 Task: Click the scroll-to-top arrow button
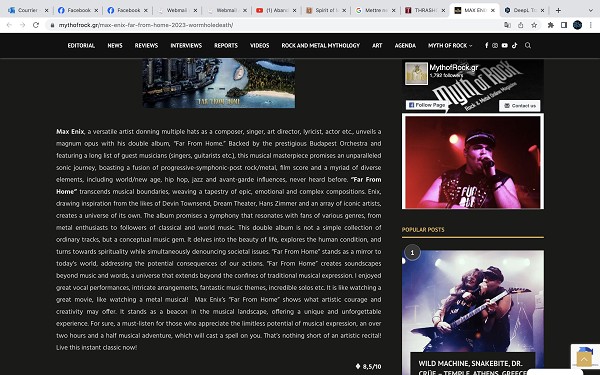[584, 359]
